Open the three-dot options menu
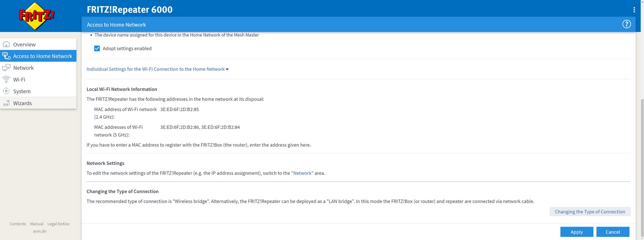Screen dimensions: 644x240 [634, 10]
